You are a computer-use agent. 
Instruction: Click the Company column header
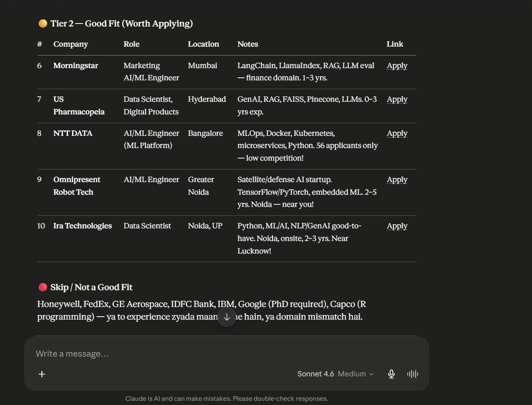(71, 44)
